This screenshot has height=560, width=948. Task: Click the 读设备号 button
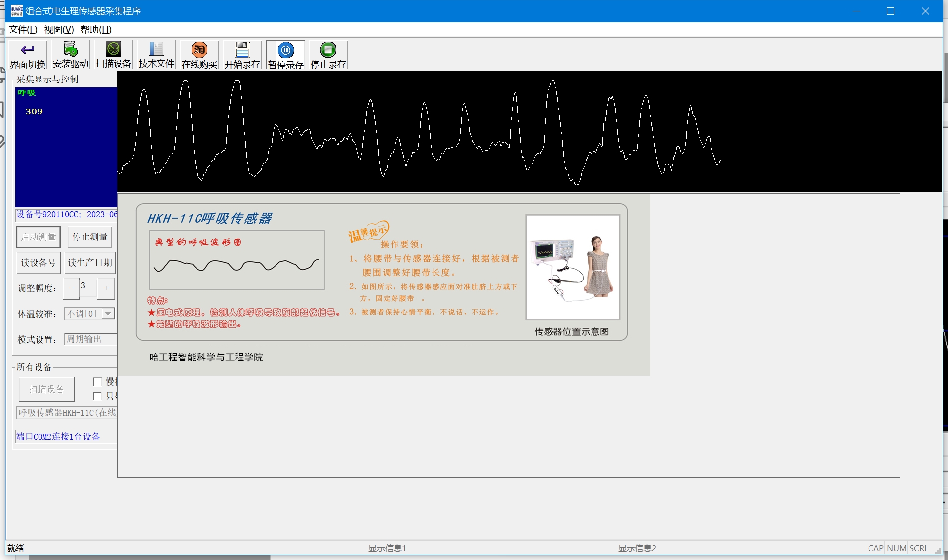39,263
